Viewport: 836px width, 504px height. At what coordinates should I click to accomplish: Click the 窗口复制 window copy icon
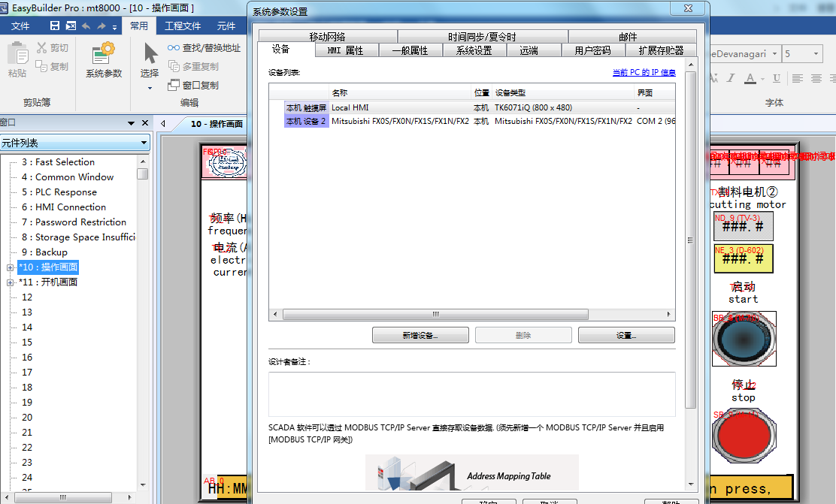(174, 86)
